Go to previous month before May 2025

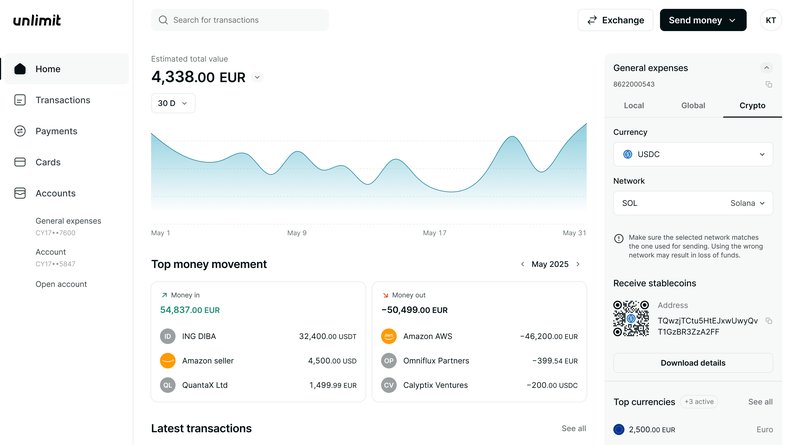[522, 264]
